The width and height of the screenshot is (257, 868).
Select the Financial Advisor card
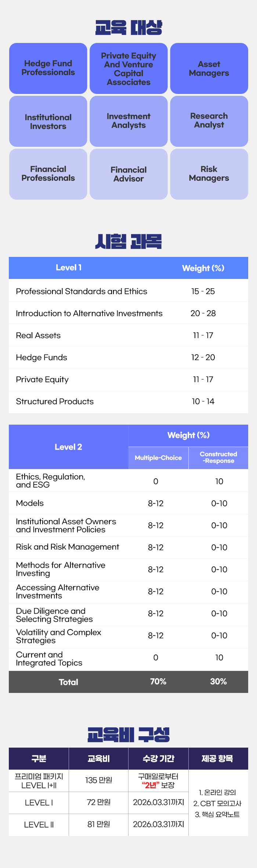tap(128, 174)
